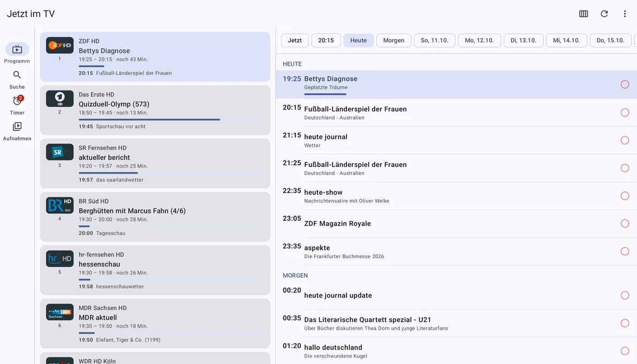Click the 00:20 heute journal update entry
This screenshot has height=364, width=637.
[x=456, y=295]
